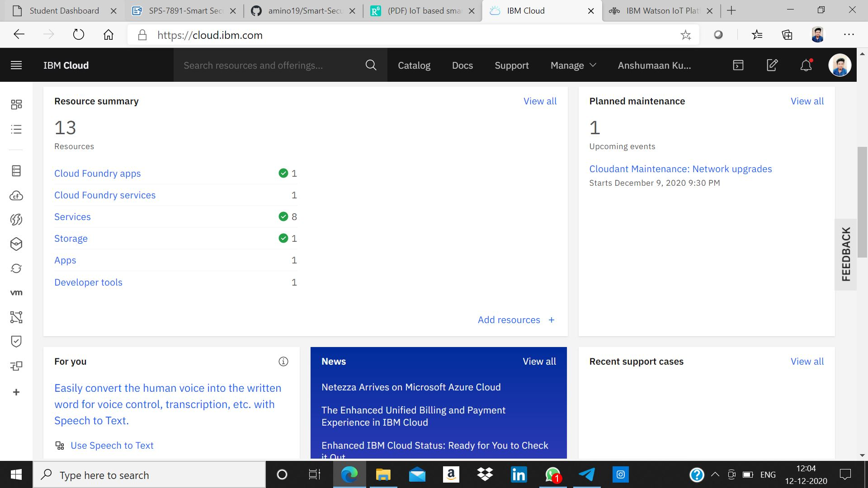Click the sidebar plus icon
868x488 pixels.
tap(16, 392)
